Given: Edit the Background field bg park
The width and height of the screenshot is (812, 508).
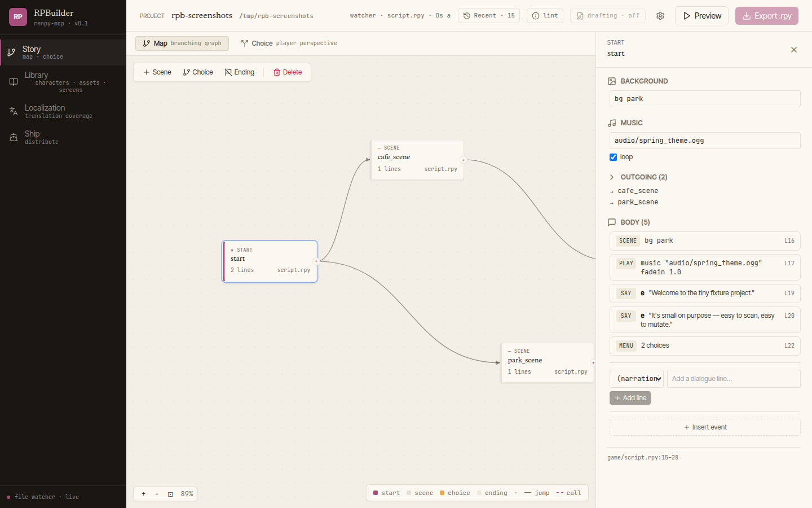Looking at the screenshot, I should tap(705, 99).
